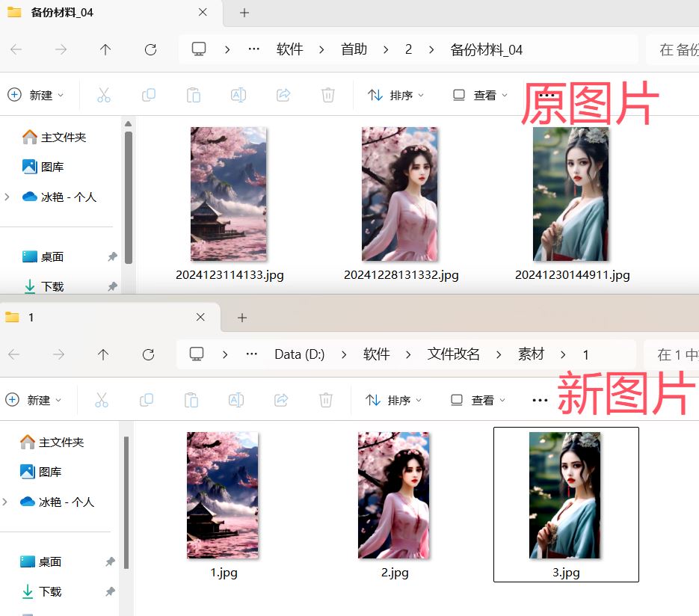Expand chevron after 首助 in top address bar
Image resolution: width=699 pixels, height=616 pixels.
386,49
